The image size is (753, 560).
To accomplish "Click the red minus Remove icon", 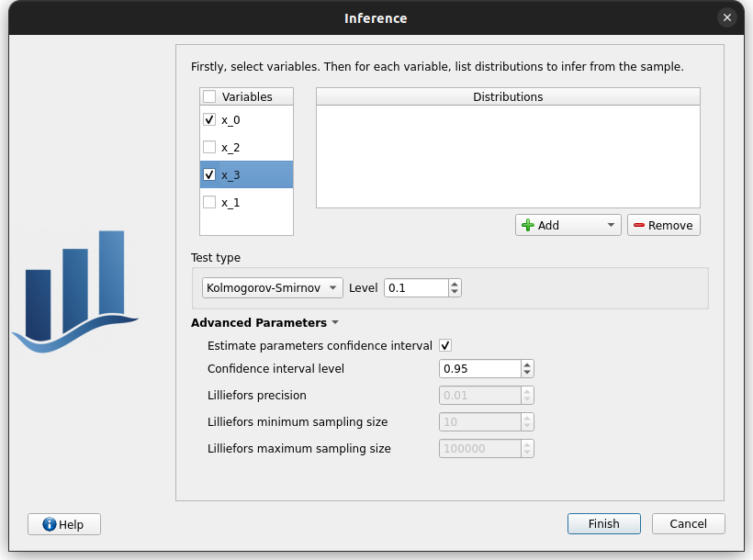I will (x=639, y=225).
